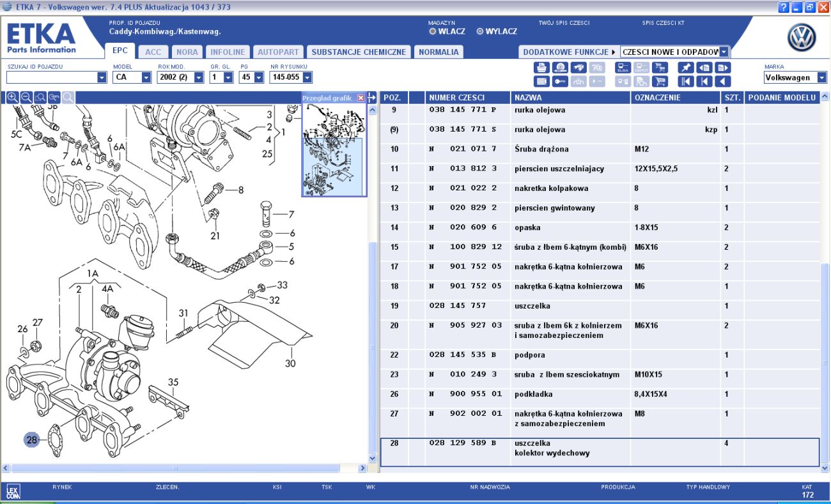Click the plain back arrow icon

(x=723, y=81)
